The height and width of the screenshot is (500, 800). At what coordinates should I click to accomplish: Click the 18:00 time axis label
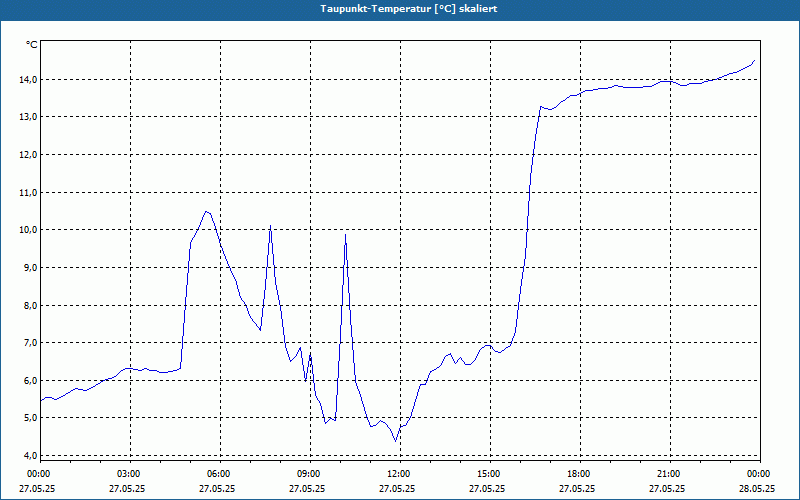580,474
